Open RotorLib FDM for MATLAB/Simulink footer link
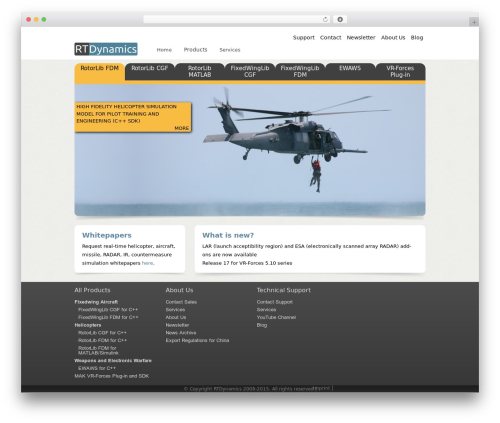This screenshot has height=423, width=500. coord(98,350)
